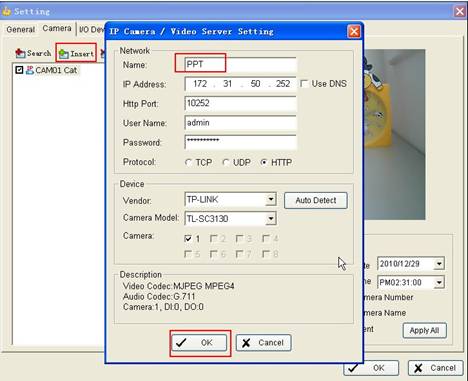
Task: Toggle the CAM01 Cat checkbox in list
Action: pos(19,70)
